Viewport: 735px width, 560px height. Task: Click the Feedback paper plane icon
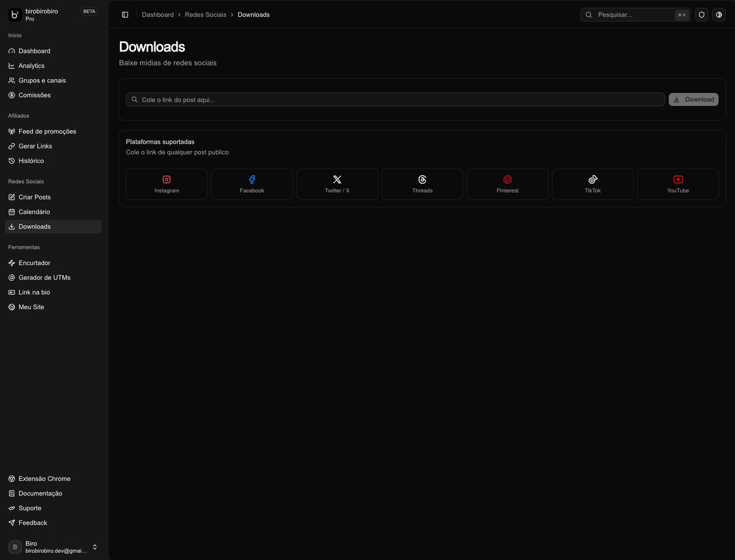click(x=12, y=523)
